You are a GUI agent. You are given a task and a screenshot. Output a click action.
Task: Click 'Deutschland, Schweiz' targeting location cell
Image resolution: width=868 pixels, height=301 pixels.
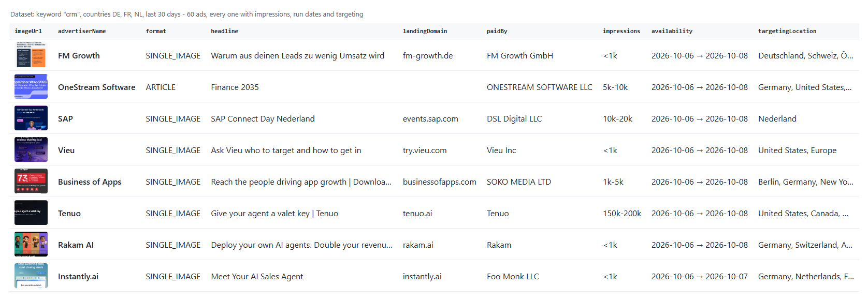806,55
